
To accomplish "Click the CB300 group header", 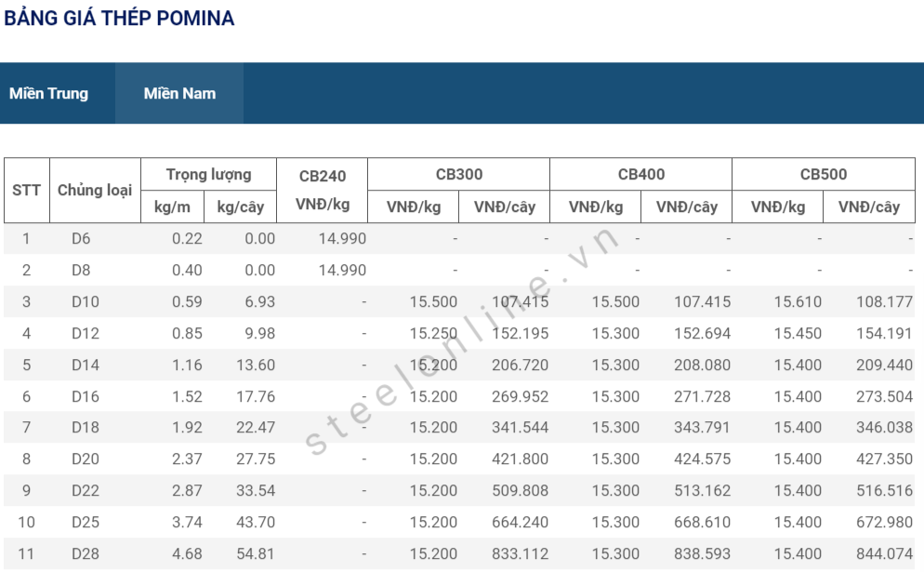I will [x=459, y=175].
